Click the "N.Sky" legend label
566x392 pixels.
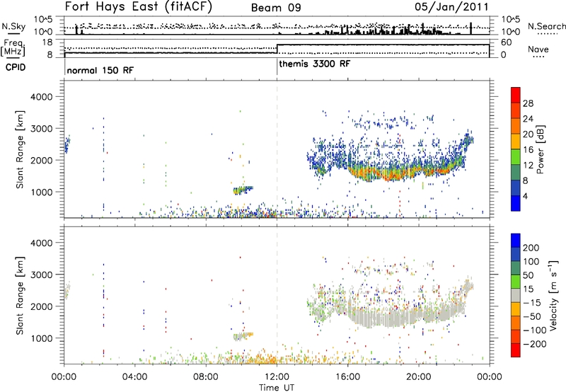tap(13, 26)
